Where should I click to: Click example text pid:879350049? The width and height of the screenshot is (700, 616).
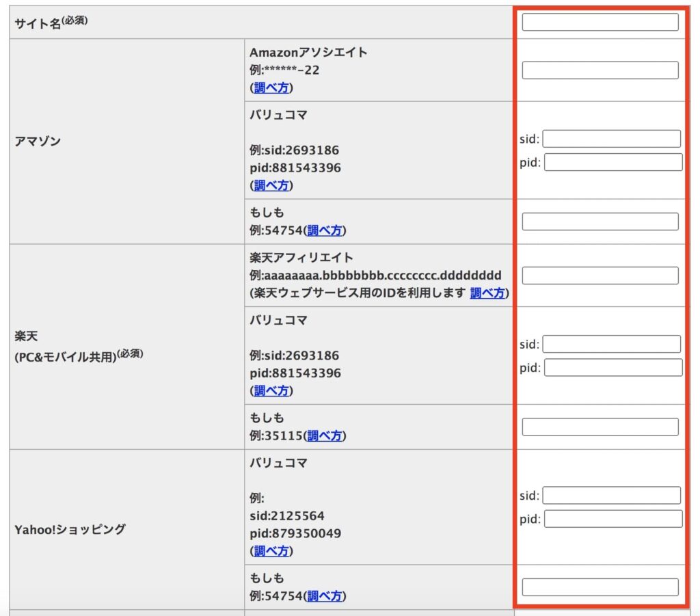tap(295, 533)
